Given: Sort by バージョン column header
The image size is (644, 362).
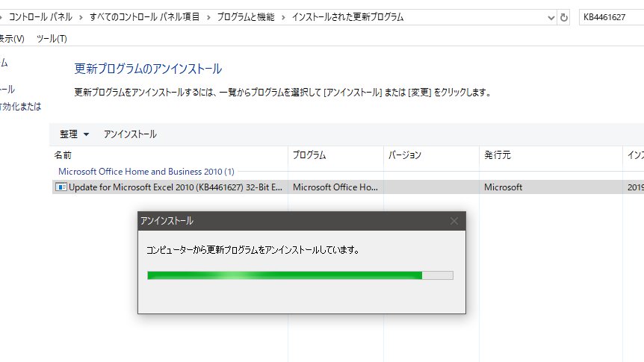Looking at the screenshot, I should (431, 155).
